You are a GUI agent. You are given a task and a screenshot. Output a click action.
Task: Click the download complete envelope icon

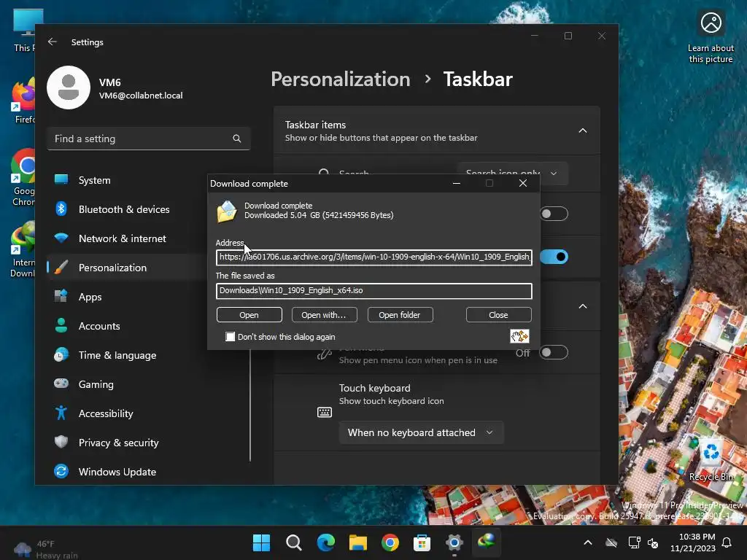227,211
